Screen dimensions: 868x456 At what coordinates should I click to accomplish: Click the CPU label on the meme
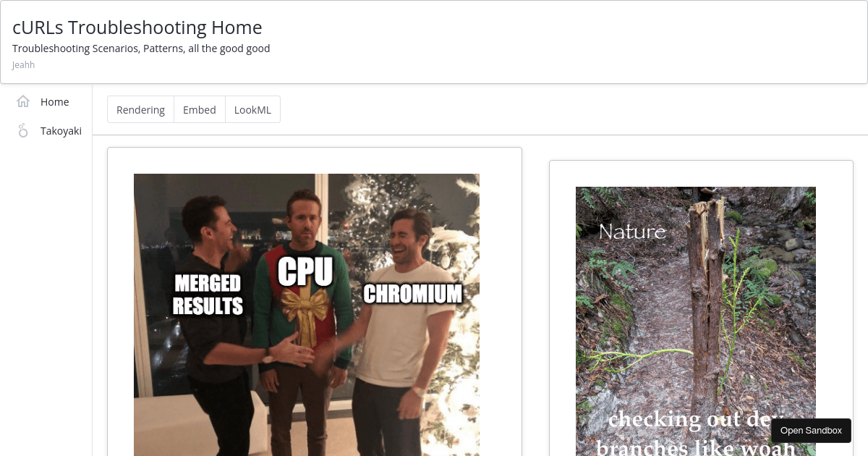point(305,272)
